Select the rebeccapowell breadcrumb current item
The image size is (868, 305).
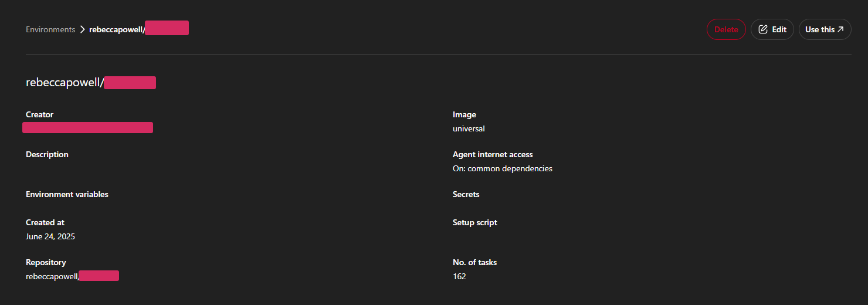139,28
